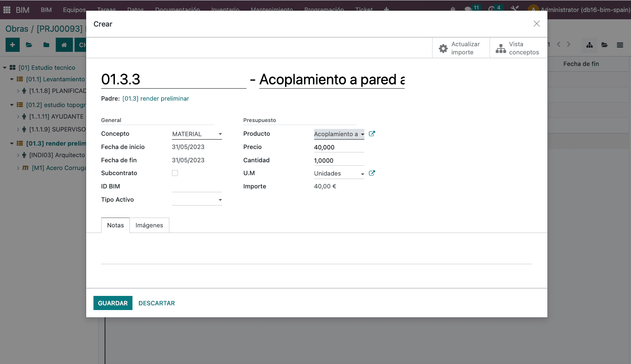Switch to the Notas tab

(x=115, y=225)
